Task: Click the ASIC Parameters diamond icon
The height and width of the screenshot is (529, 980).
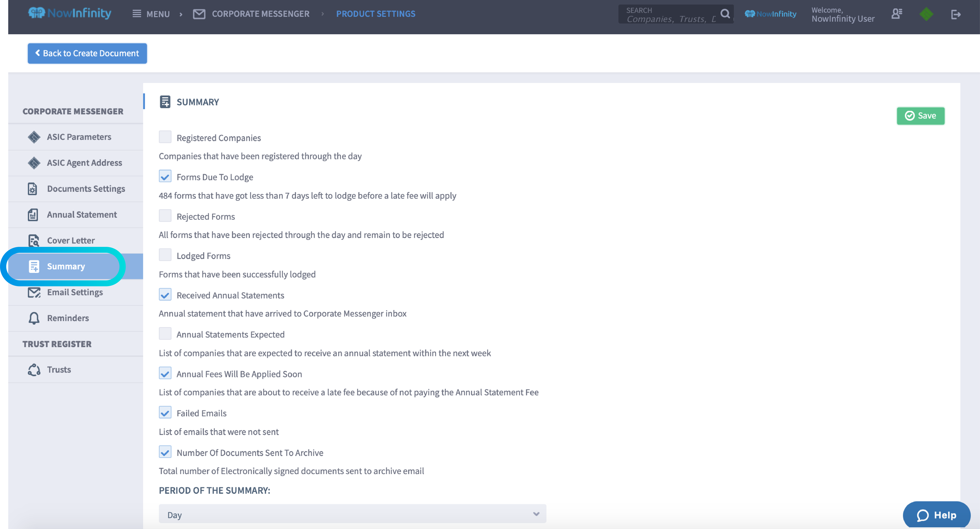Action: coord(34,137)
